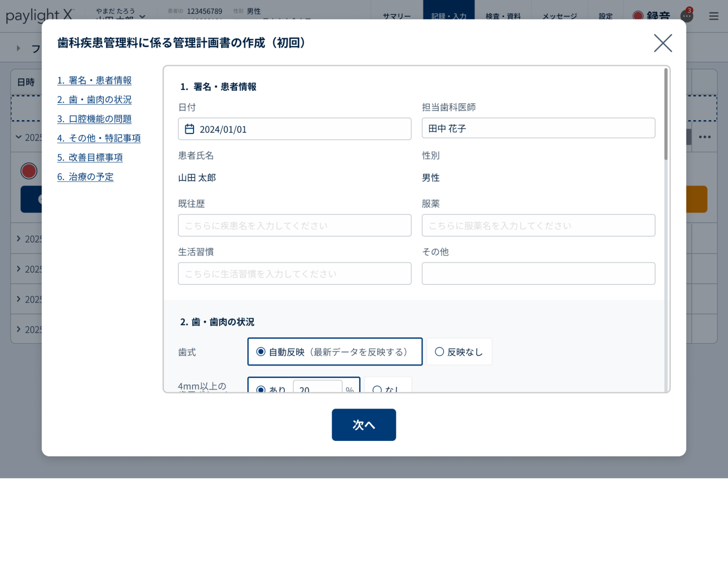Viewport: 728px width, 565px height.
Task: Click the red 録音 record icon
Action: point(638,16)
